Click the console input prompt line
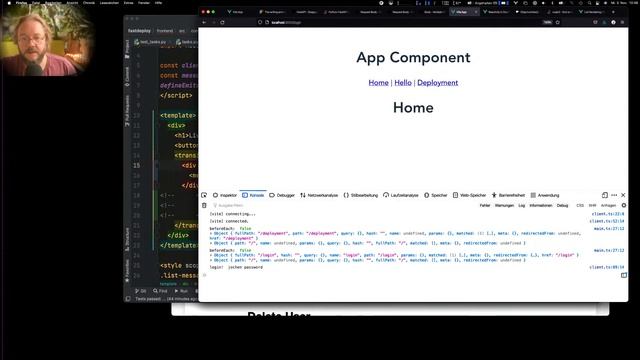Viewport: 640px width, 360px height. [x=410, y=275]
